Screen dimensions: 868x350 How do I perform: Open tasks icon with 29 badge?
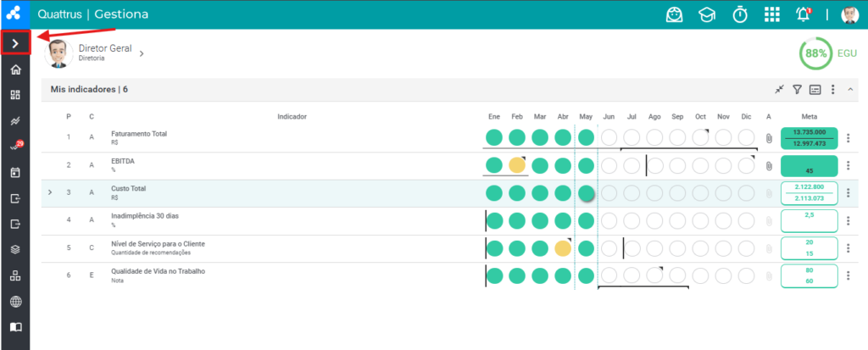(x=15, y=147)
